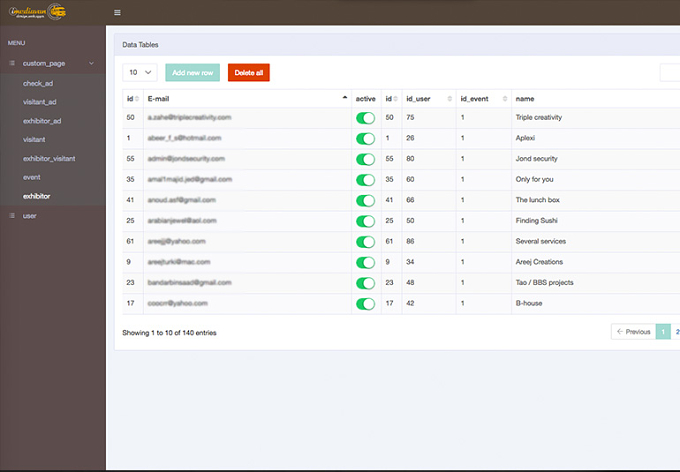The image size is (680, 472).
Task: Disable active switch for Jond security row
Action: [x=366, y=159]
